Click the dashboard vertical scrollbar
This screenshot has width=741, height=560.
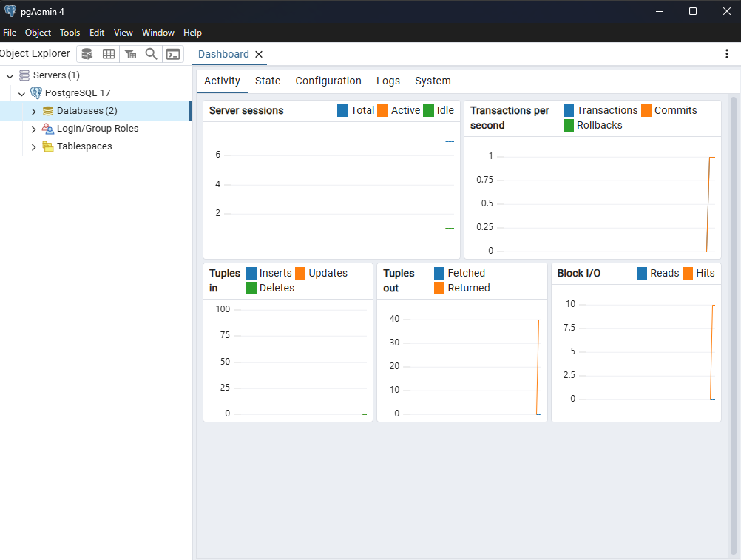(x=734, y=326)
